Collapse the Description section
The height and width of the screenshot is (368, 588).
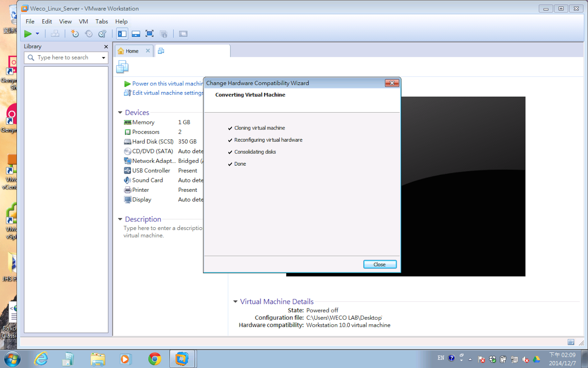pos(120,219)
